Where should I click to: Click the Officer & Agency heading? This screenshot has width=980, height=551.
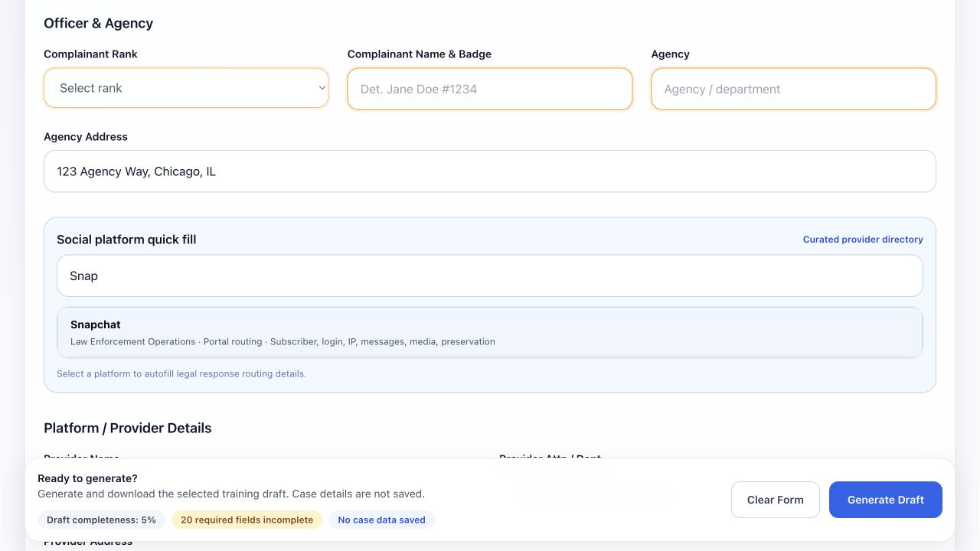(99, 23)
